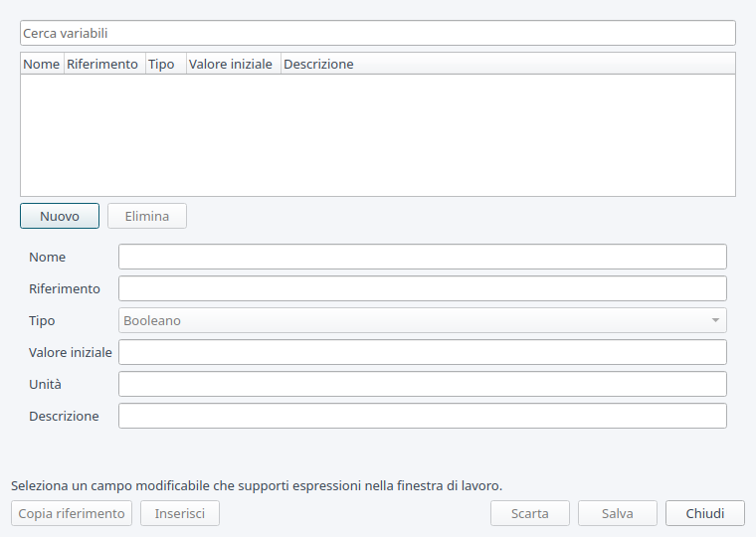The image size is (756, 537).
Task: Create a new variable with Nuovo
Action: pyautogui.click(x=60, y=216)
